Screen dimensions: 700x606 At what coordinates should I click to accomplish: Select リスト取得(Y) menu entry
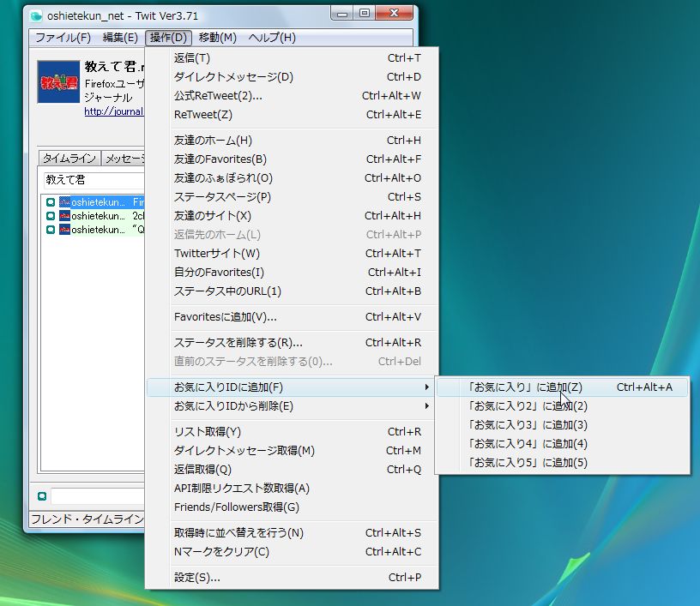[x=293, y=432]
